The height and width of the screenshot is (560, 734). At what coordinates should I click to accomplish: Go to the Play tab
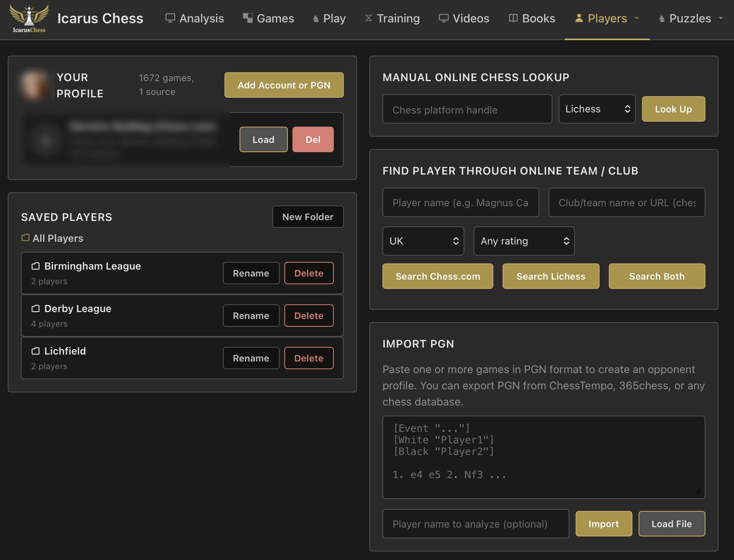(329, 18)
